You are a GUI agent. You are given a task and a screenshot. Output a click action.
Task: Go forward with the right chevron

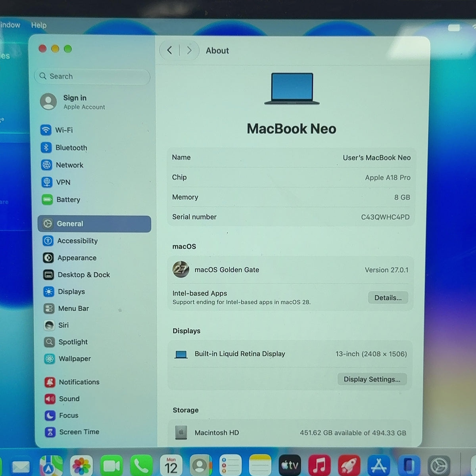click(x=189, y=50)
